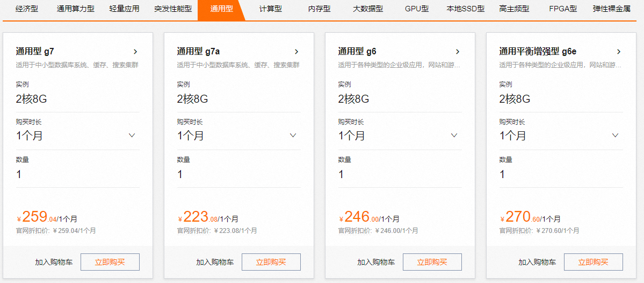Click the ¥259.04 price on g7 card
The height and width of the screenshot is (283, 644).
pyautogui.click(x=36, y=217)
